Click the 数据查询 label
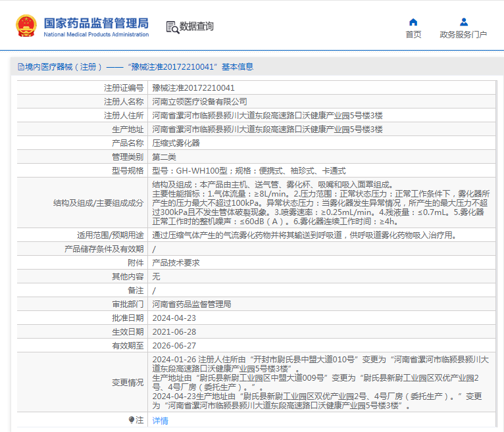The height and width of the screenshot is (432, 504). click(x=196, y=26)
